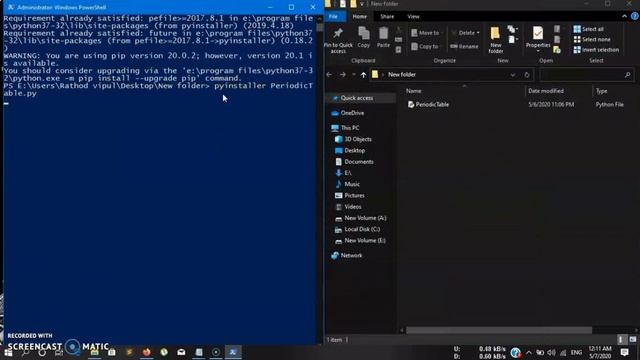
Task: Open Quick Access Toolbar customize dropdown
Action: [x=362, y=4]
